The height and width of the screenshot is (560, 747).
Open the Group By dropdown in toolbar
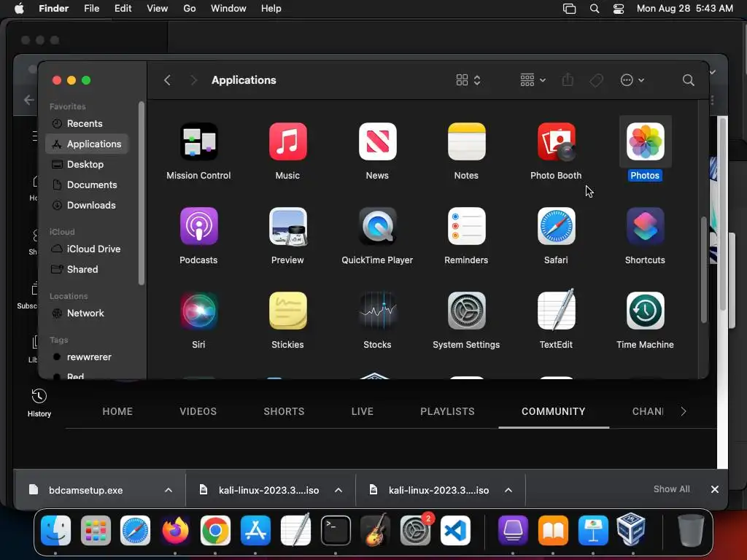(533, 80)
